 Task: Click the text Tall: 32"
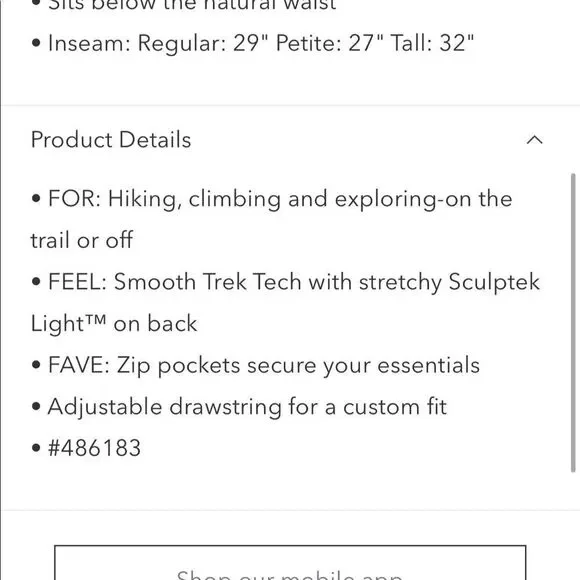click(x=432, y=43)
